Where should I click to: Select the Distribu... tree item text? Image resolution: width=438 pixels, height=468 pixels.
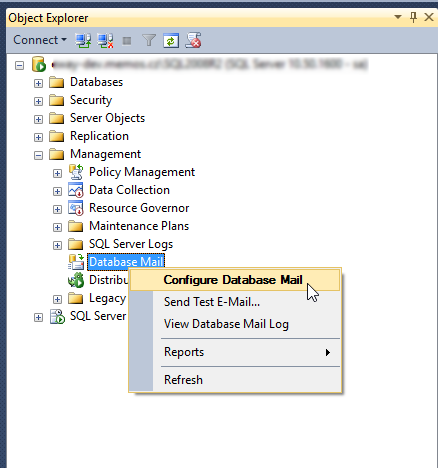(x=108, y=280)
